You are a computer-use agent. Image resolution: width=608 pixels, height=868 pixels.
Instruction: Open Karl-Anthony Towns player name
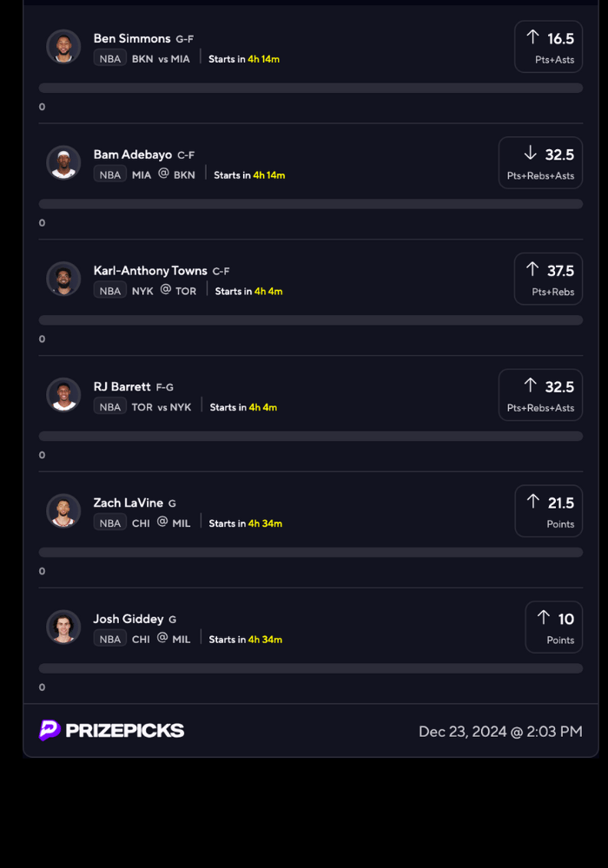click(151, 271)
